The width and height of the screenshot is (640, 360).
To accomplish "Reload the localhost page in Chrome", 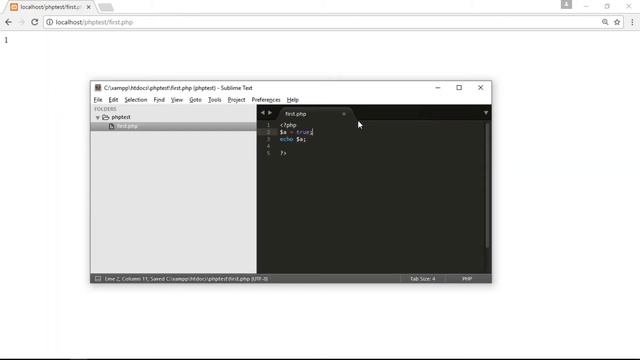I will point(35,22).
